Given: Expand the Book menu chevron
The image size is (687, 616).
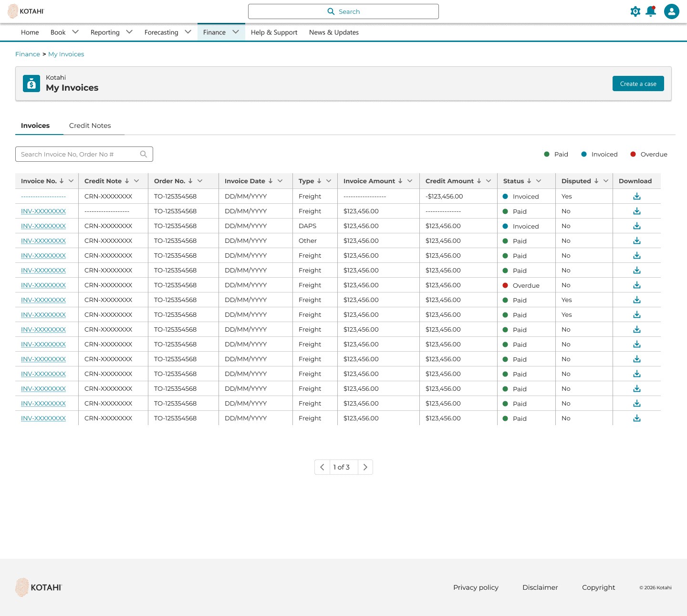Looking at the screenshot, I should pos(75,32).
